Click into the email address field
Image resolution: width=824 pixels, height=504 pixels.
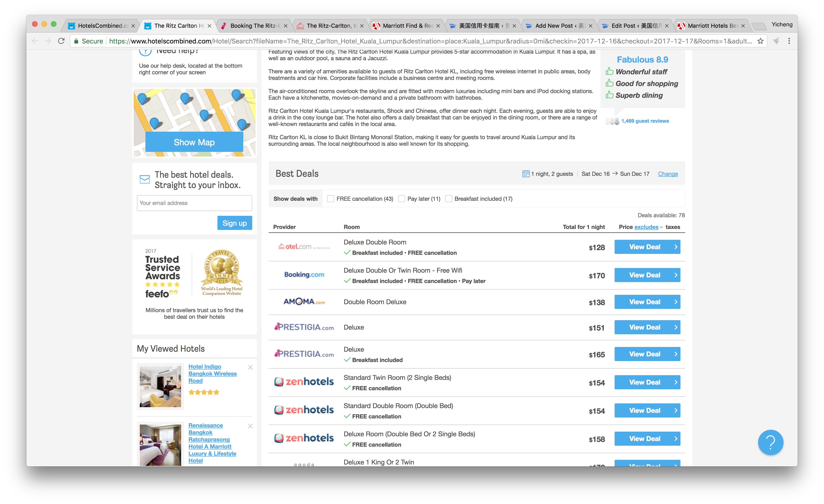click(194, 203)
